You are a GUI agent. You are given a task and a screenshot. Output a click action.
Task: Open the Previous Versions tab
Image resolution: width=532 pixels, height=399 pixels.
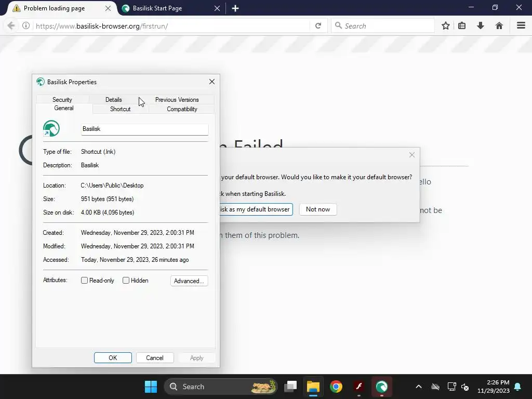[177, 99]
